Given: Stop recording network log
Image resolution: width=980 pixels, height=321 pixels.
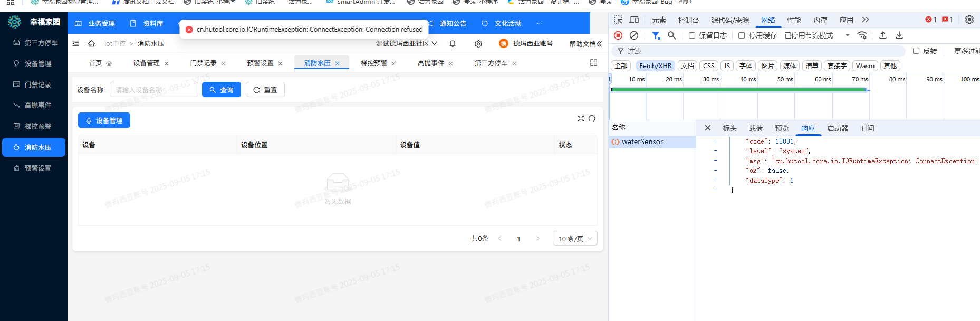Looking at the screenshot, I should (618, 35).
